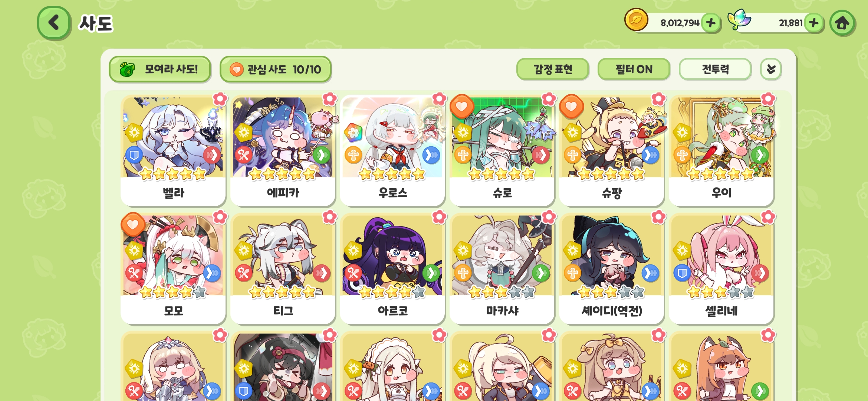
Task: Expand sort order with double-chevron button
Action: [771, 69]
